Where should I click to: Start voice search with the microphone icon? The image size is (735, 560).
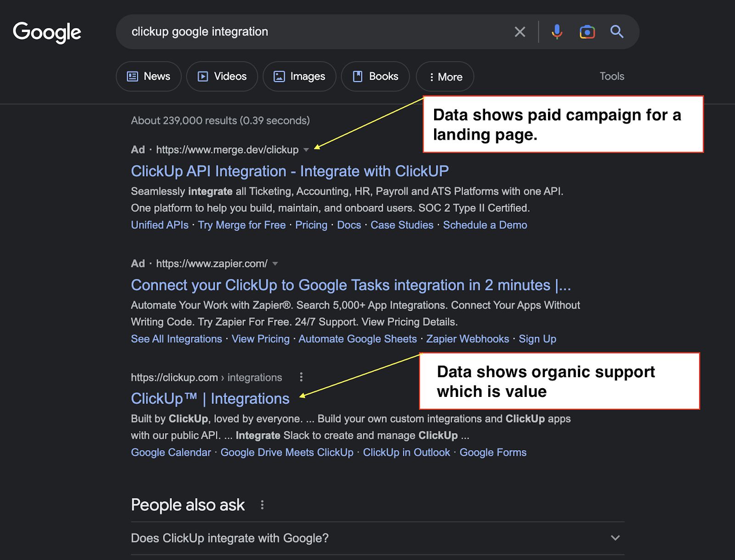(557, 32)
